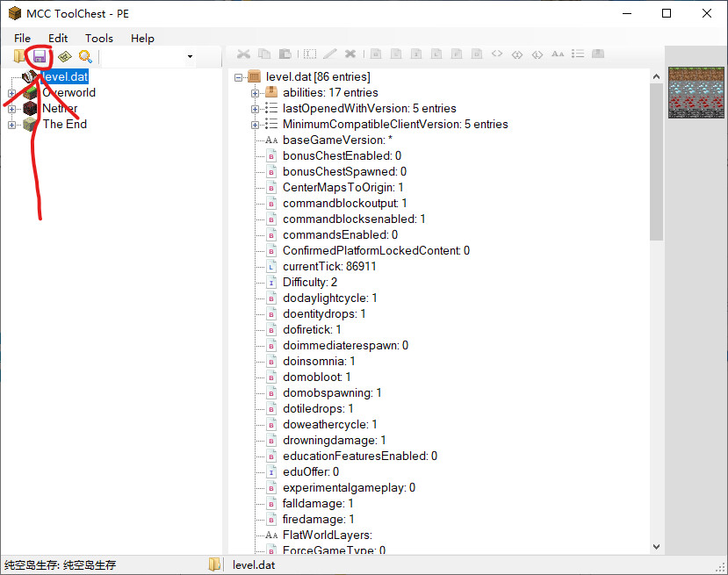The height and width of the screenshot is (575, 728).
Task: Add a Short tag via S icon
Action: tap(396, 54)
